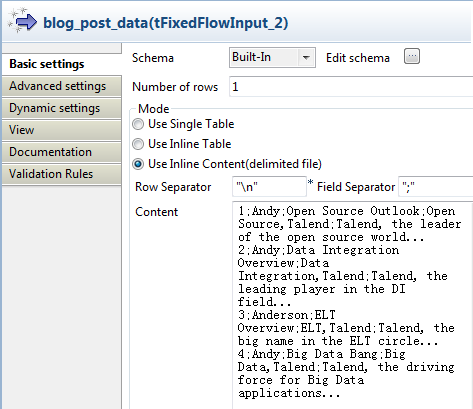Click the line starting "4;Andy;Big Data Bang"
473x409 pixels.
pos(322,354)
